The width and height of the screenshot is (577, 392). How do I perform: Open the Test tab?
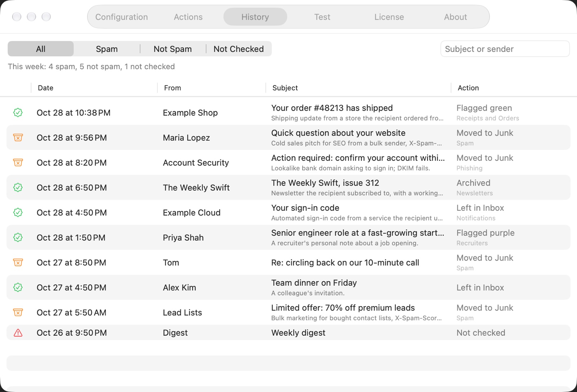(322, 17)
